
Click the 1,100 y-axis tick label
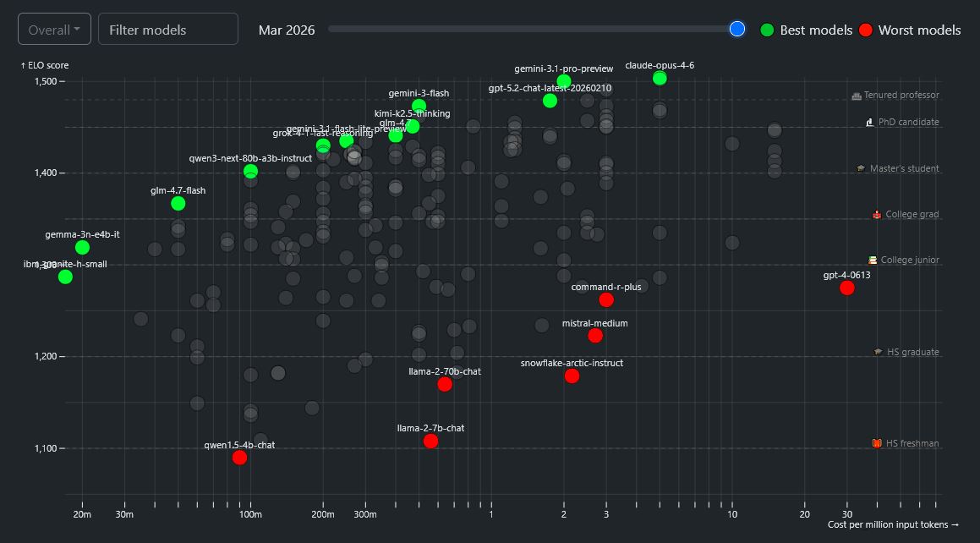(46, 448)
